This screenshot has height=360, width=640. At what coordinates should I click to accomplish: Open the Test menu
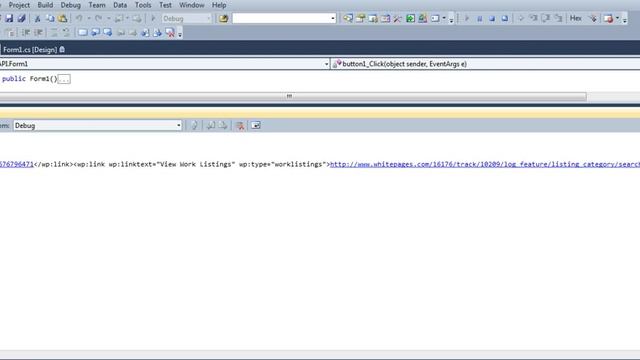click(x=165, y=5)
